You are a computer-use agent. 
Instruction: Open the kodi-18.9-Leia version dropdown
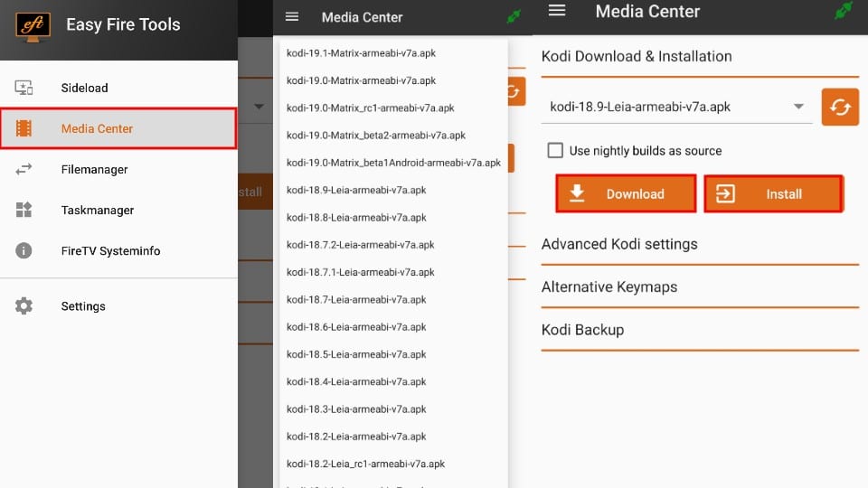click(676, 107)
